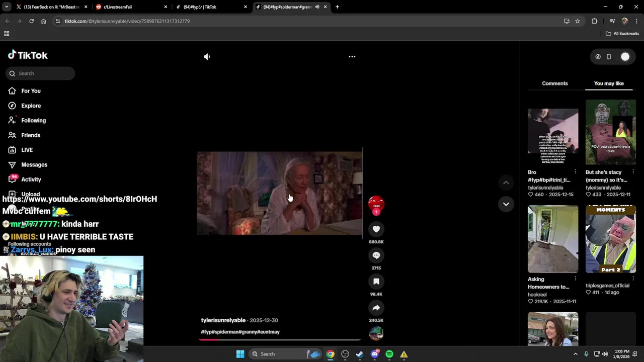Click the TikTok search field
The height and width of the screenshot is (362, 644).
40,73
